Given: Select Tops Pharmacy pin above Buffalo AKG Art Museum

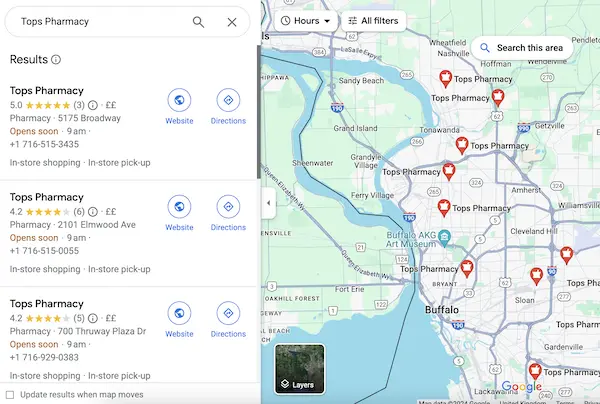Looking at the screenshot, I should (444, 208).
